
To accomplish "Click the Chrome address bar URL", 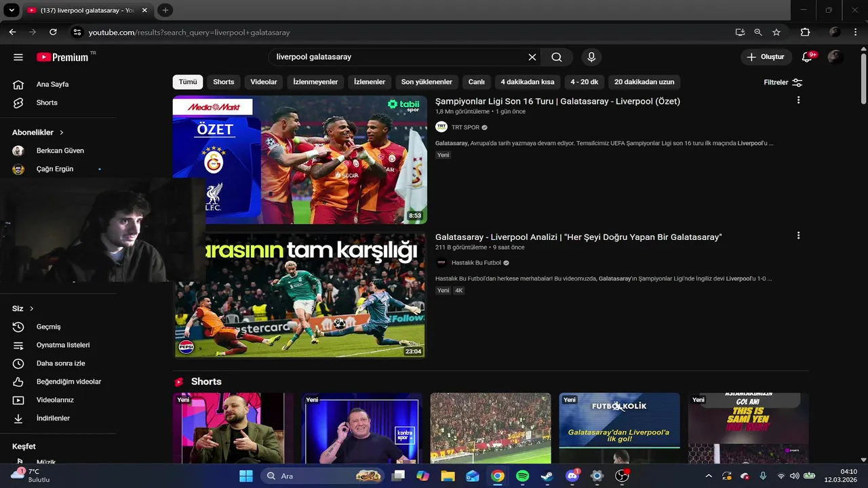I will (189, 33).
